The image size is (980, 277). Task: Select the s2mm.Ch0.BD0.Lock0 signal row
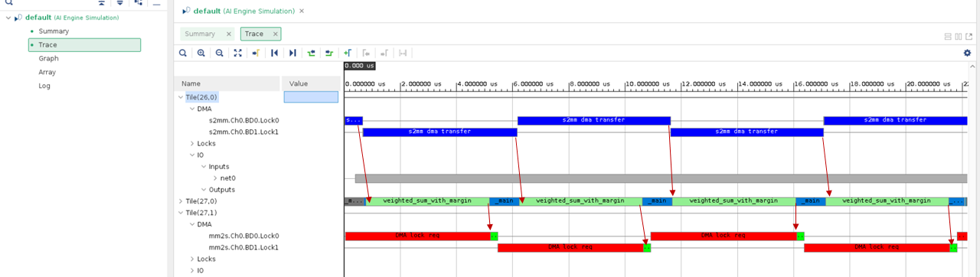pyautogui.click(x=243, y=120)
